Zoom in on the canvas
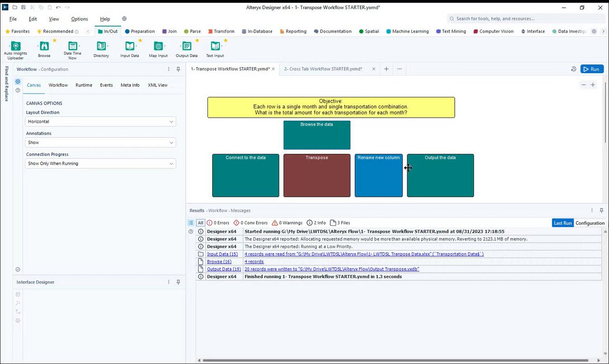 click(x=593, y=85)
